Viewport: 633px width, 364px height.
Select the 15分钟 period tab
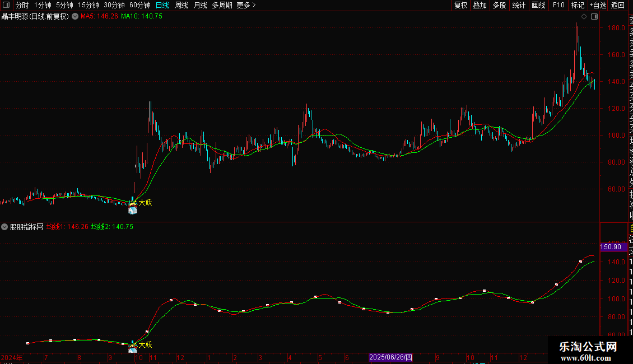pyautogui.click(x=89, y=5)
